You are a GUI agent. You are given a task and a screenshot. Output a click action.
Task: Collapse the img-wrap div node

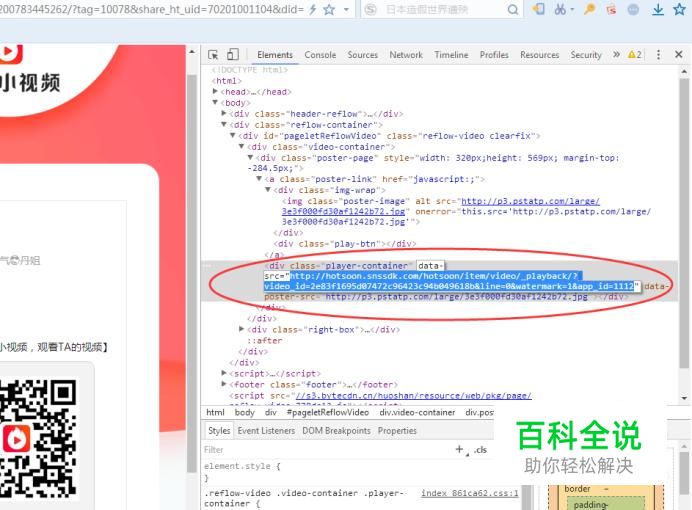click(x=268, y=190)
